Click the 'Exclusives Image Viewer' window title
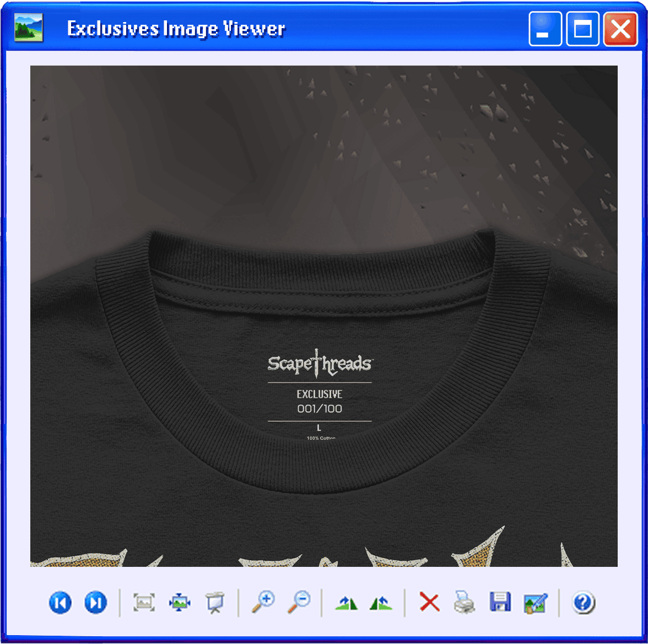Image resolution: width=648 pixels, height=644 pixels. click(x=176, y=29)
